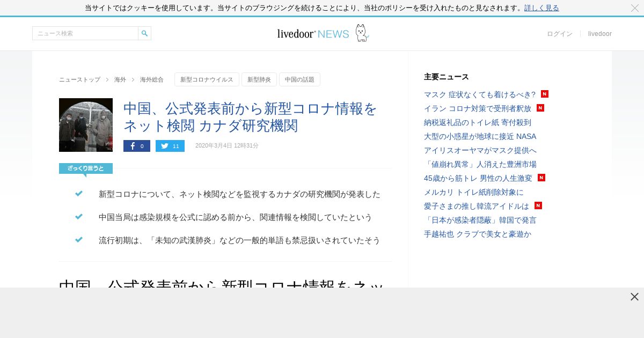Viewport: 644px width, 338px height.
Task: Click summary line about 中国当局は感染規模
Action: (235, 217)
